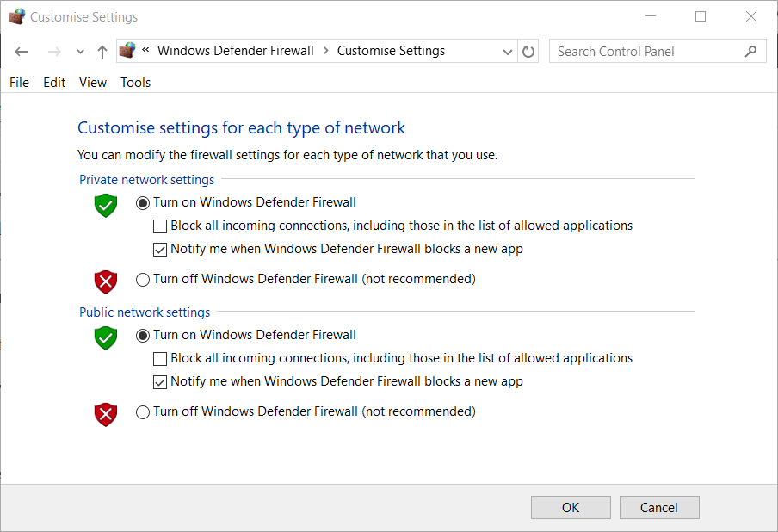Click red shield under Public network settings
Viewport: 778px width, 532px height.
point(105,414)
